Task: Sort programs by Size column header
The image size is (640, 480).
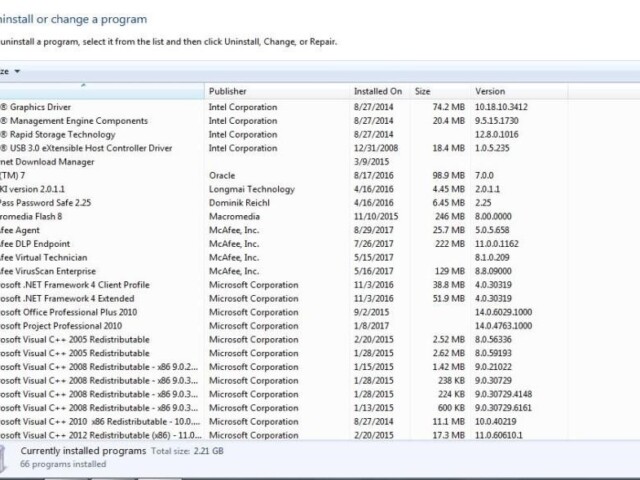Action: 438,91
